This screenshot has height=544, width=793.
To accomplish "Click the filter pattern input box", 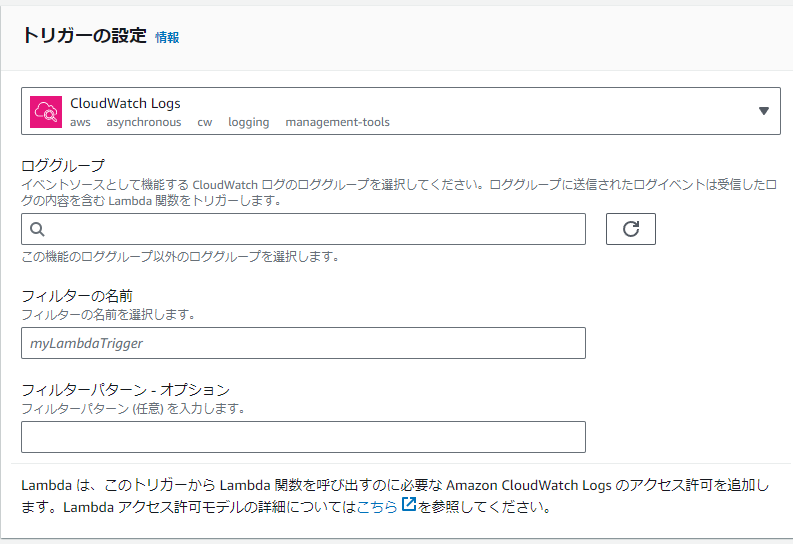I will (x=303, y=437).
